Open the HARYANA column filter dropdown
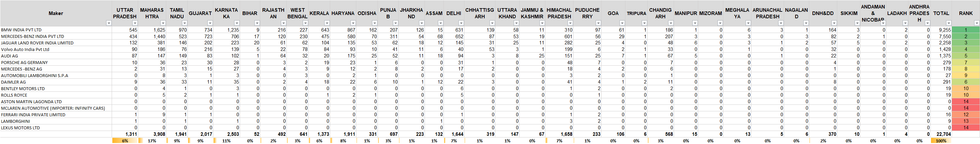Viewport: 980px width, 144px height. tap(353, 23)
